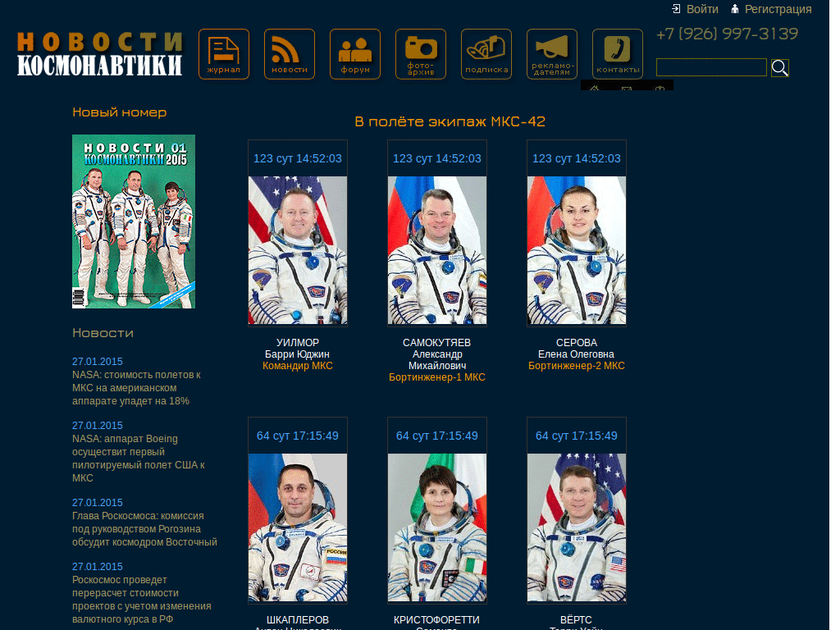Click the Контакты phone icon
Viewport: 840px width, 630px height.
[x=617, y=54]
